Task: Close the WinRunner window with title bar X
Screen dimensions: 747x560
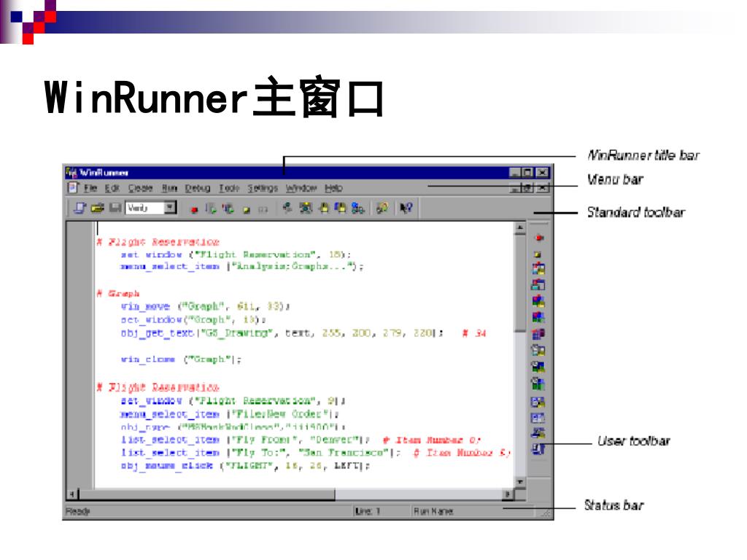Action: (543, 172)
